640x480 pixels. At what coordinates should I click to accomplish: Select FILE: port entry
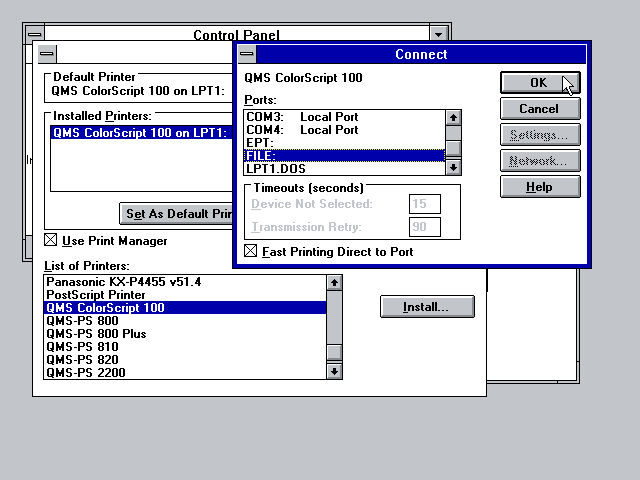(x=344, y=156)
